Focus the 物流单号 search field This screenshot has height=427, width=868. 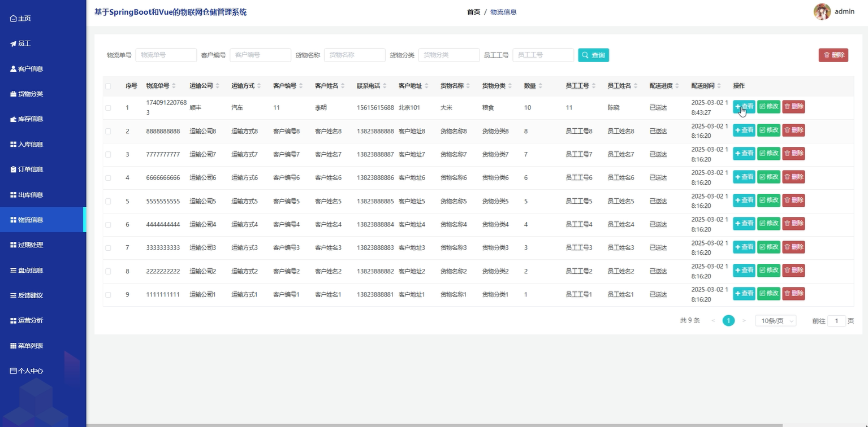point(166,55)
